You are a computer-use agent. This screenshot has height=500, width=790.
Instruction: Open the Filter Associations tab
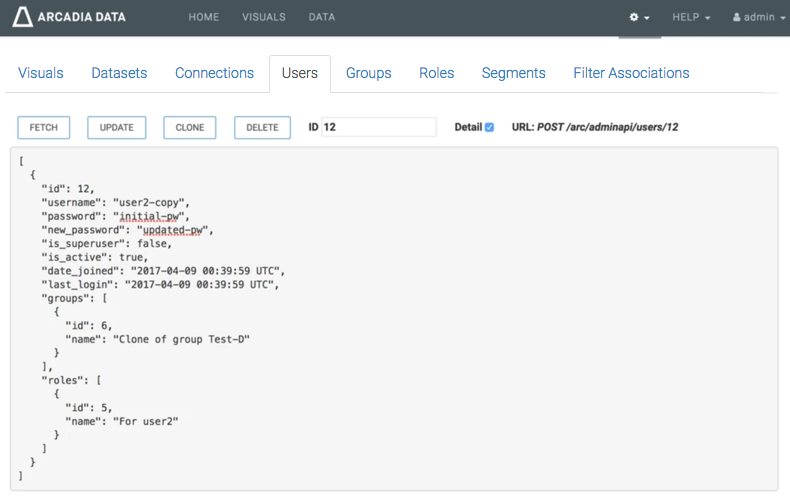click(631, 73)
